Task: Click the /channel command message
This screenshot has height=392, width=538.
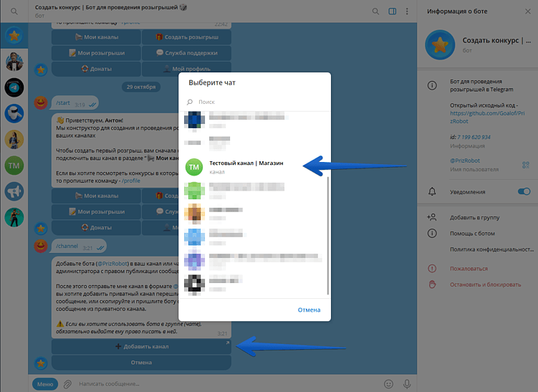Action: [79, 246]
